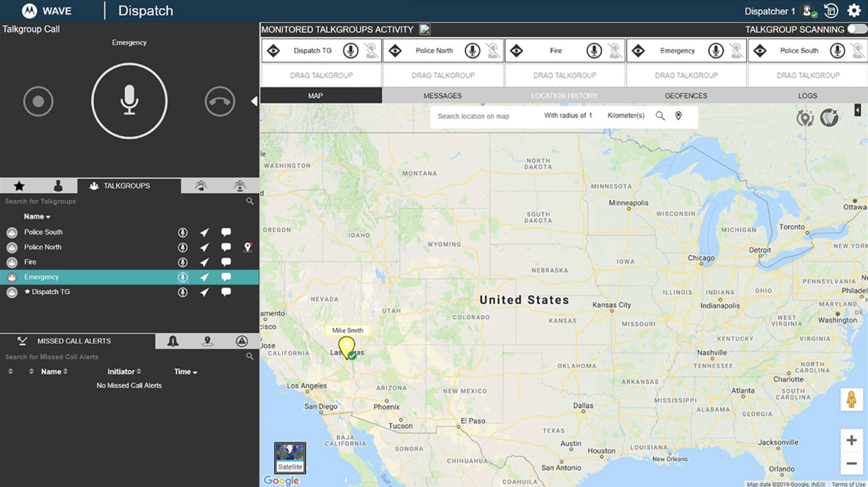This screenshot has height=487, width=868.
Task: Open the GEOFENCES tab
Action: click(686, 96)
